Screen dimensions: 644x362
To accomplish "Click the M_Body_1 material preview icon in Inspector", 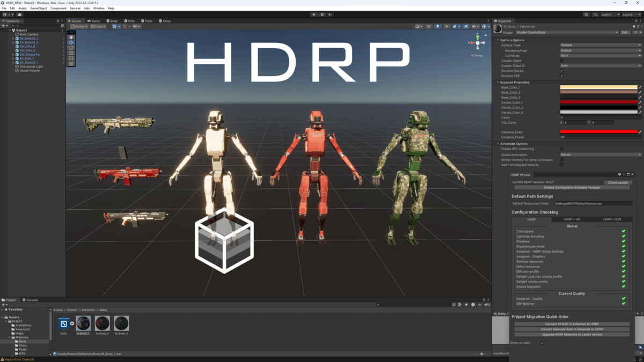I will tap(497, 29).
